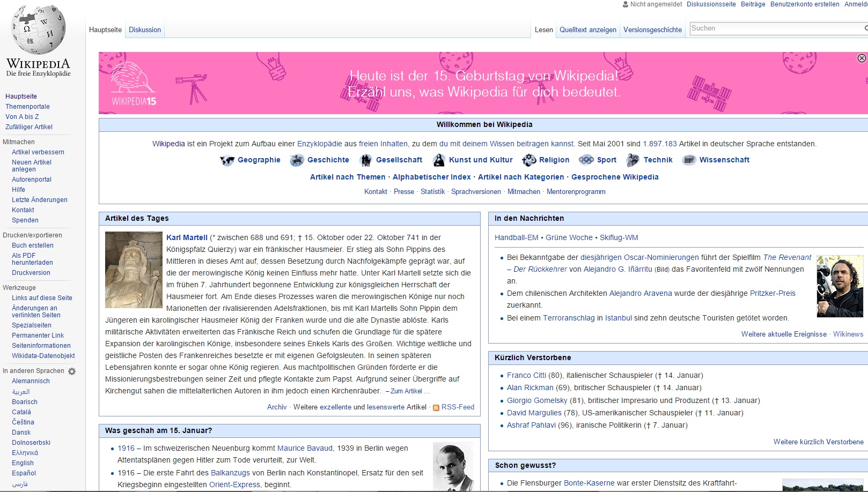Open language settings gear icon
This screenshot has width=868, height=492.
pyautogui.click(x=72, y=371)
